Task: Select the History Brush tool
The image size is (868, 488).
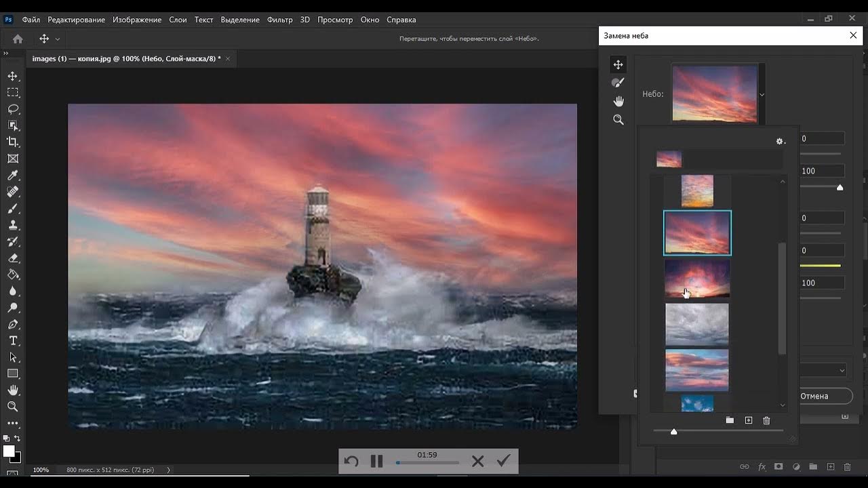Action: coord(12,241)
